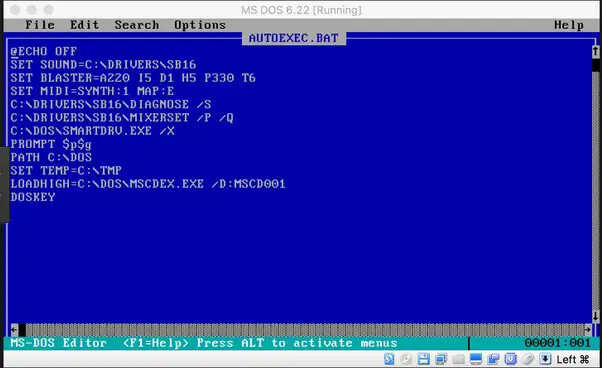Click the VirtualBox hard disk activity icon

coord(389,359)
